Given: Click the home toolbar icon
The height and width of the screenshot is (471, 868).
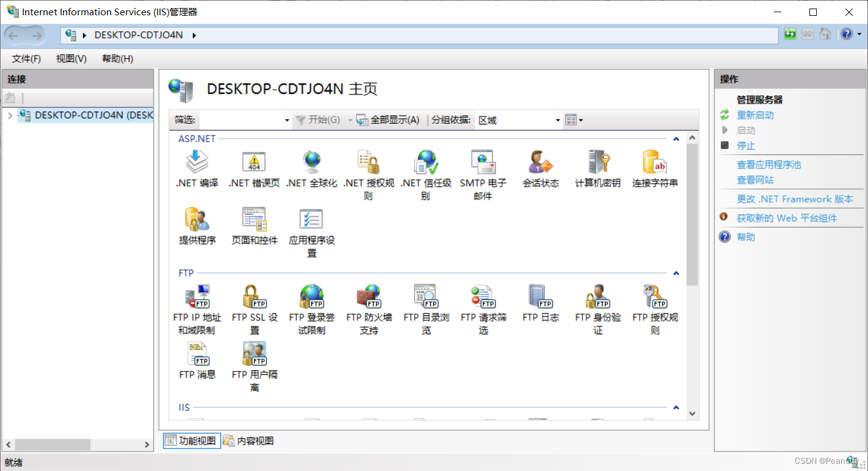Looking at the screenshot, I should [x=825, y=34].
